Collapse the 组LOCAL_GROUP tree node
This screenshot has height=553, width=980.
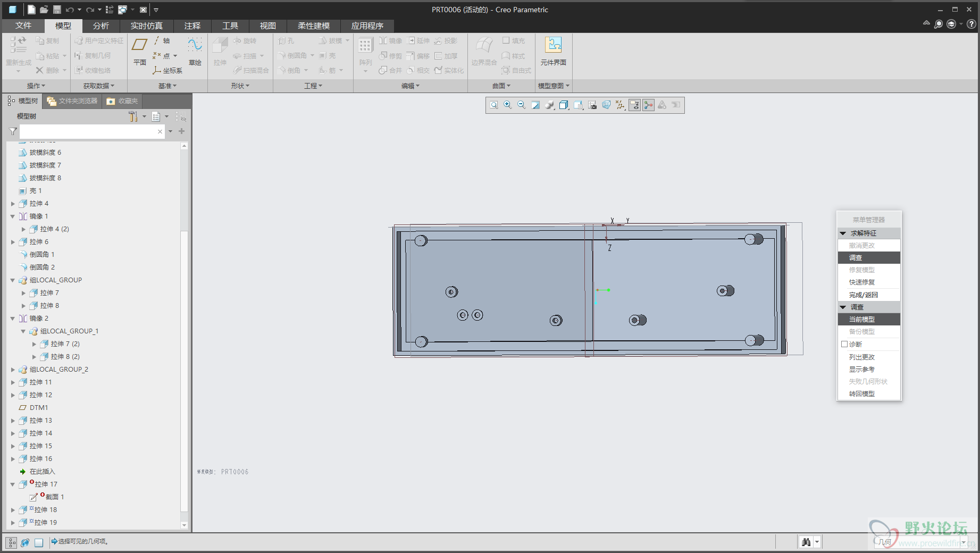[x=13, y=280]
